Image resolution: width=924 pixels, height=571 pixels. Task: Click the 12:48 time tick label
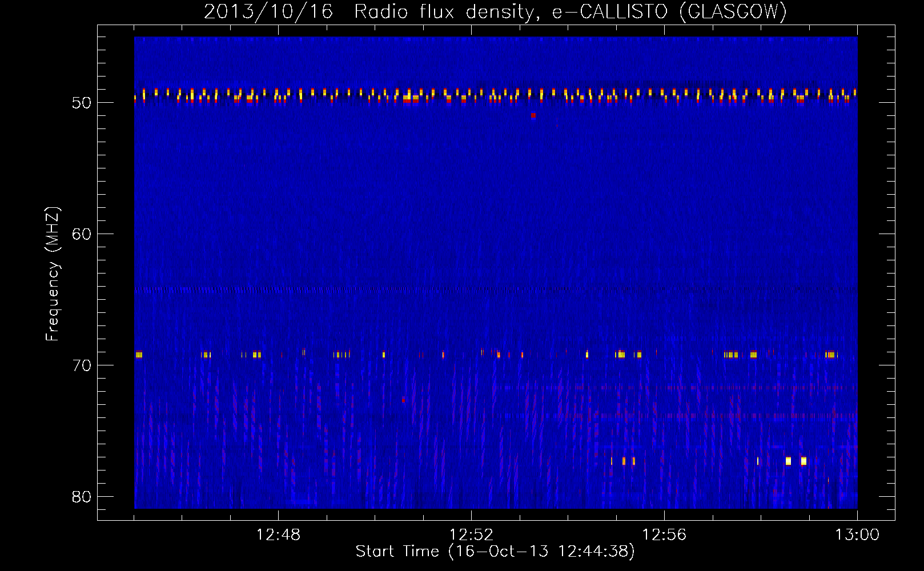coord(278,535)
